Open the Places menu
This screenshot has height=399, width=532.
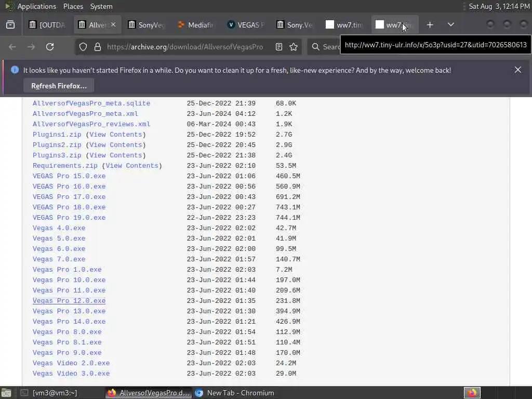pyautogui.click(x=73, y=6)
